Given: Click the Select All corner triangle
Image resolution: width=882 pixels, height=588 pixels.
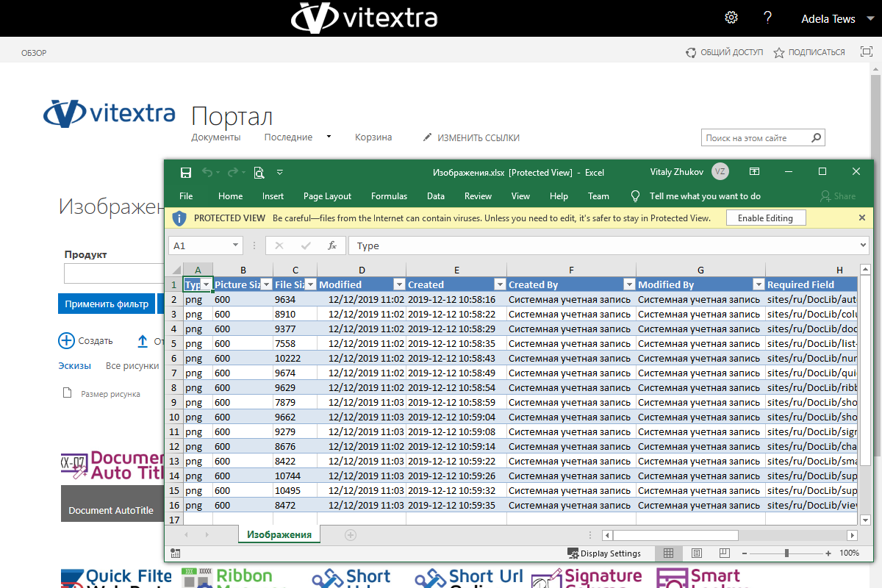Looking at the screenshot, I should pyautogui.click(x=176, y=270).
